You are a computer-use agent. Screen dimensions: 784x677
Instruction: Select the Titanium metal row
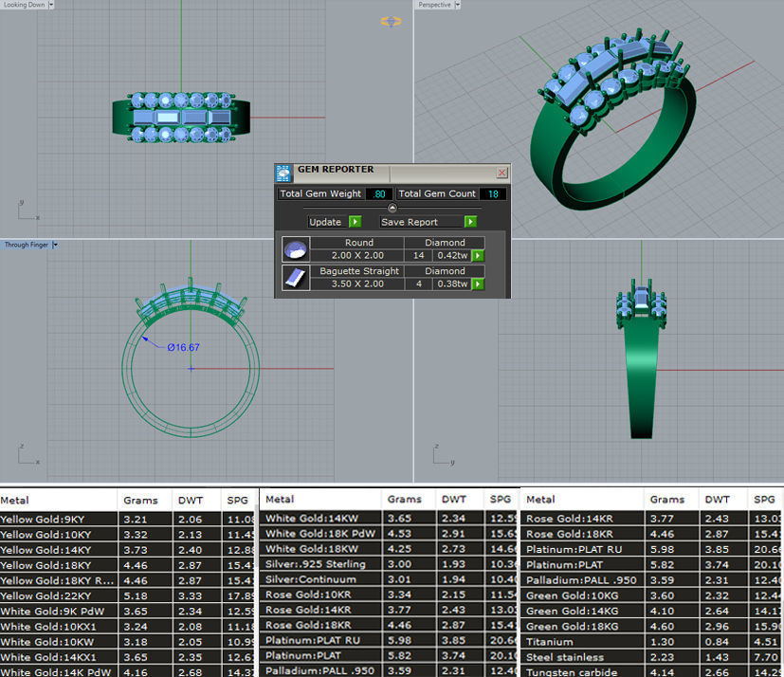coord(652,642)
